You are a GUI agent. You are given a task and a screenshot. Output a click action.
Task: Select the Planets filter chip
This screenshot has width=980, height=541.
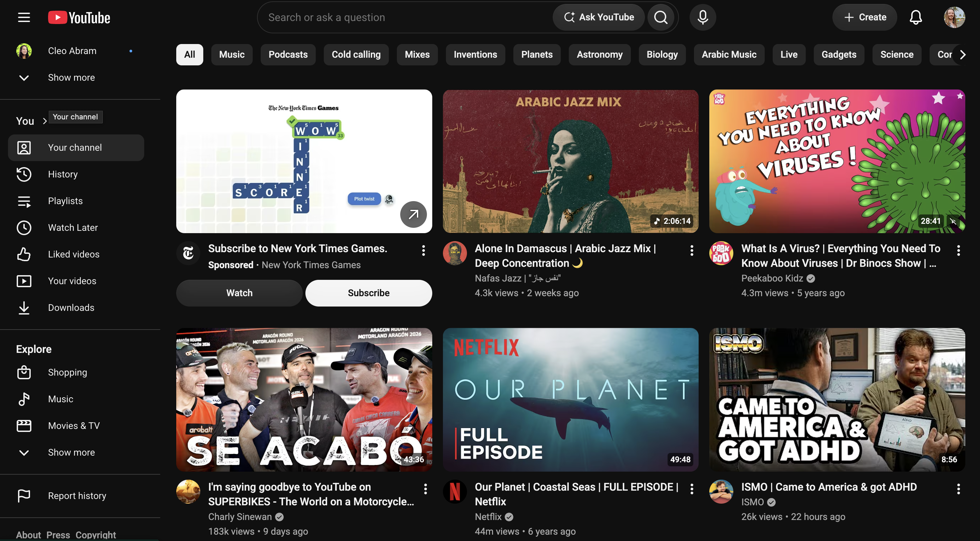[537, 55]
